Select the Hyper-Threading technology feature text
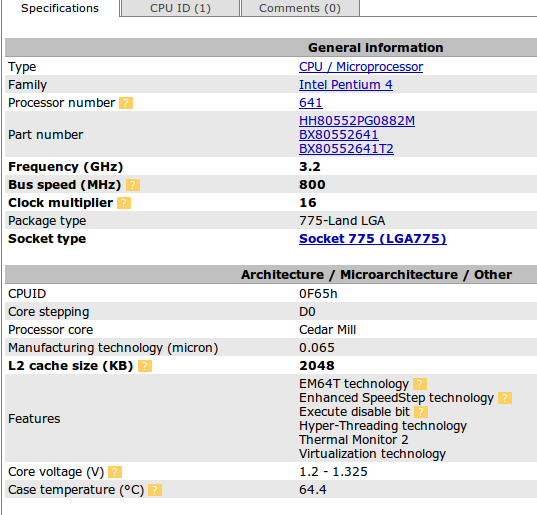 [383, 426]
